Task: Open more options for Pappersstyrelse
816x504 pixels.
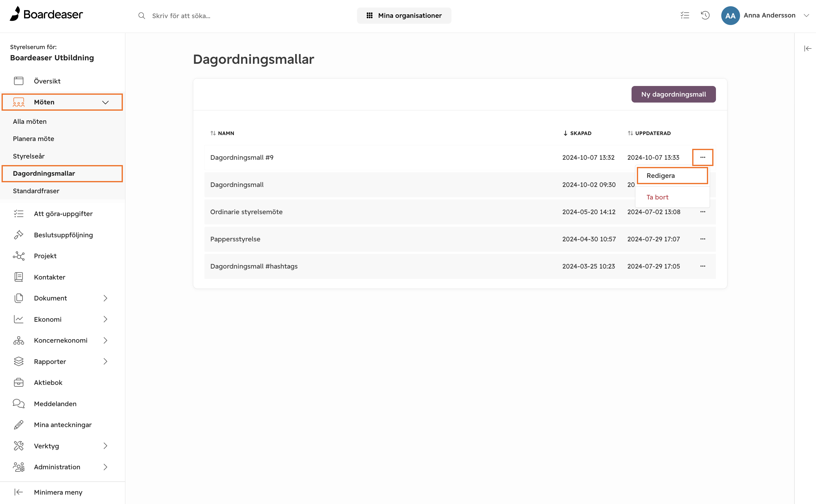Action: click(x=703, y=239)
